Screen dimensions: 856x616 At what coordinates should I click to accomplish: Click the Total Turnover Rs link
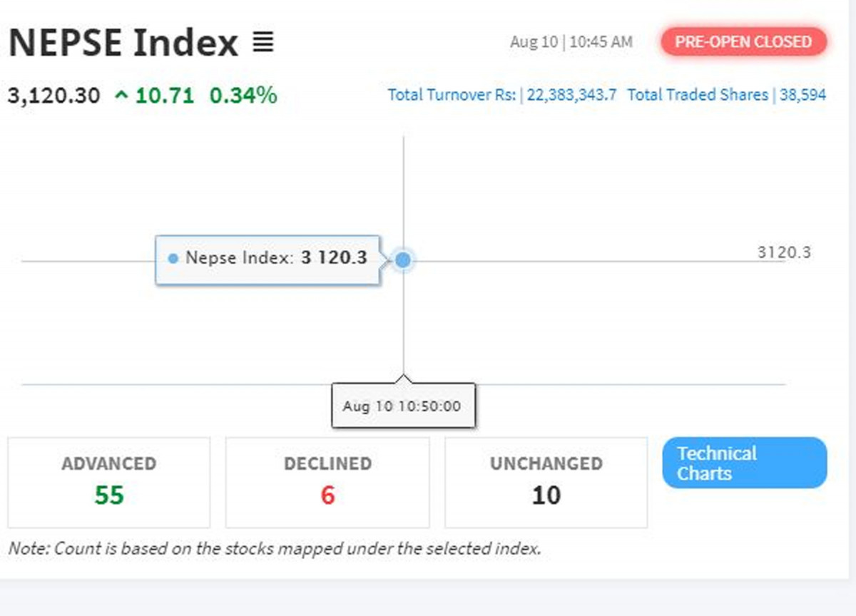click(452, 95)
